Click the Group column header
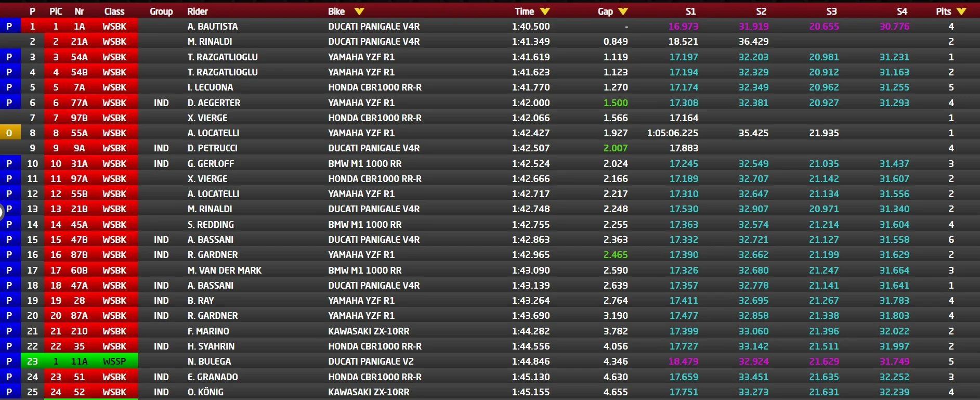980x400 pixels. (161, 11)
